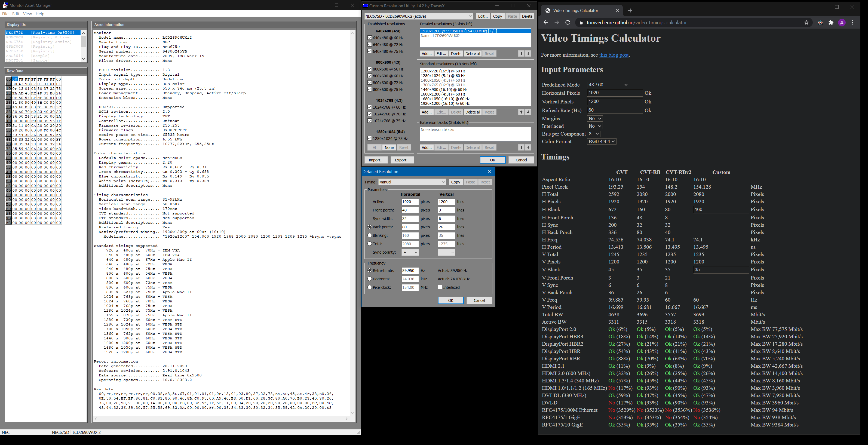This screenshot has width=868, height=445.
Task: Close the Video Timings Calculator tab
Action: (x=617, y=10)
